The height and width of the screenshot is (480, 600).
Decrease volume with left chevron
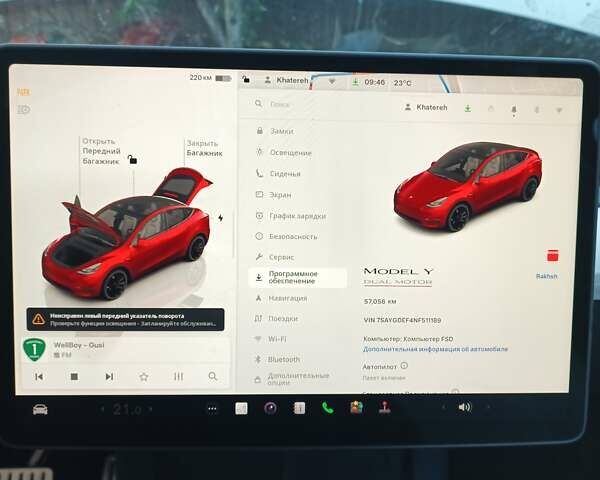(x=443, y=407)
